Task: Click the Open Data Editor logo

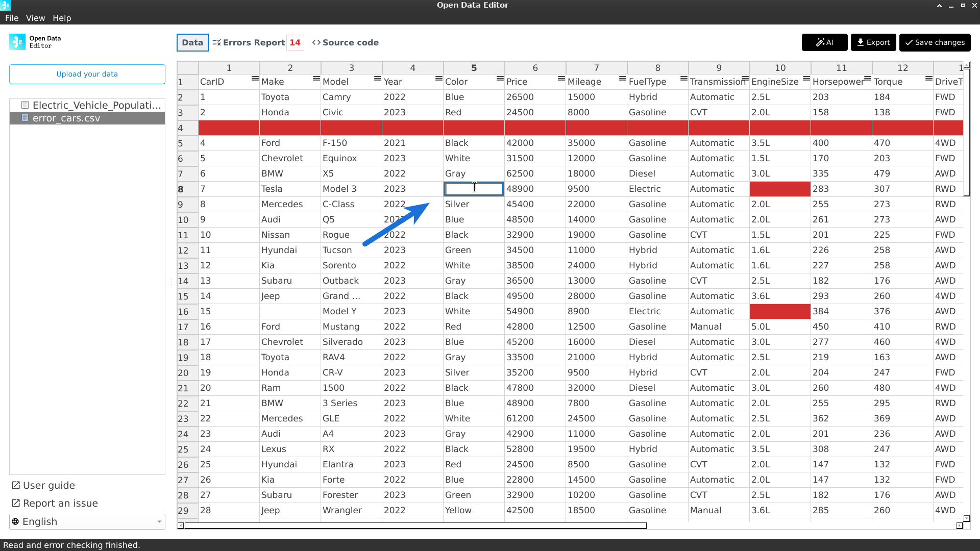Action: click(x=17, y=42)
